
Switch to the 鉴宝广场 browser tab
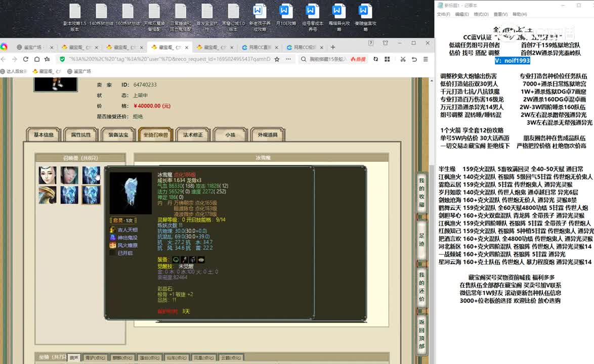[x=32, y=48]
